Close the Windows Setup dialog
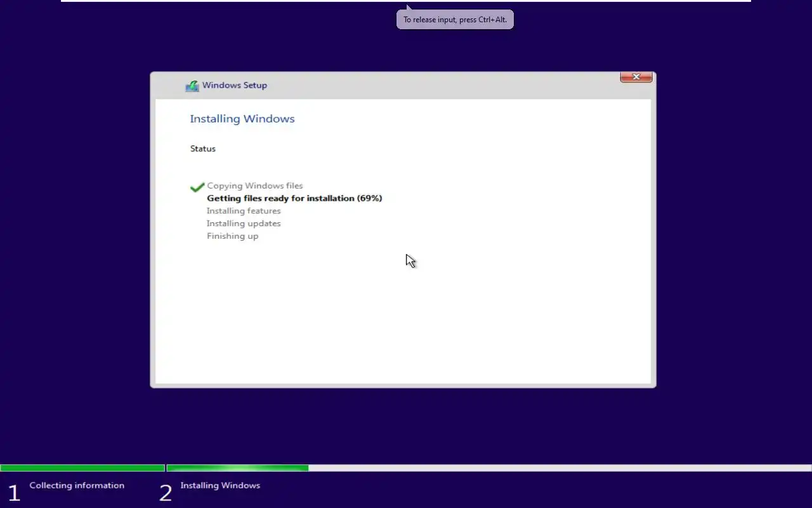 tap(636, 77)
